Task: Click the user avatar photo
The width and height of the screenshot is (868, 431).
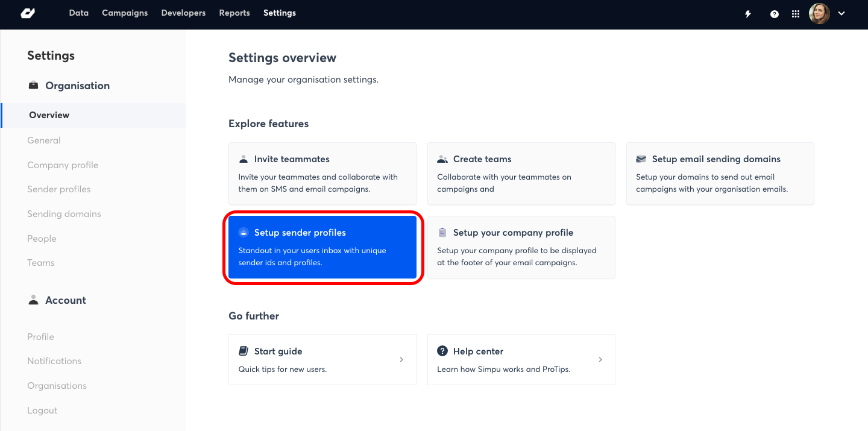Action: coord(819,13)
